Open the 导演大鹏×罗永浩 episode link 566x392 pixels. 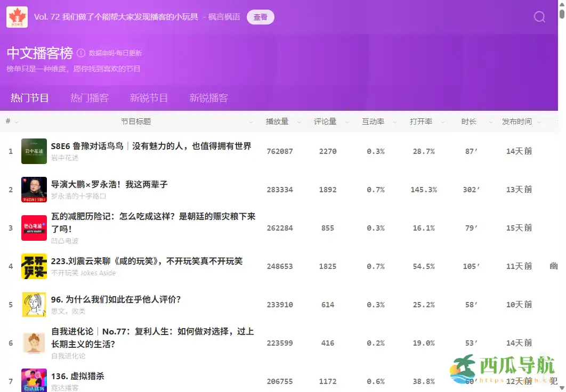click(109, 185)
